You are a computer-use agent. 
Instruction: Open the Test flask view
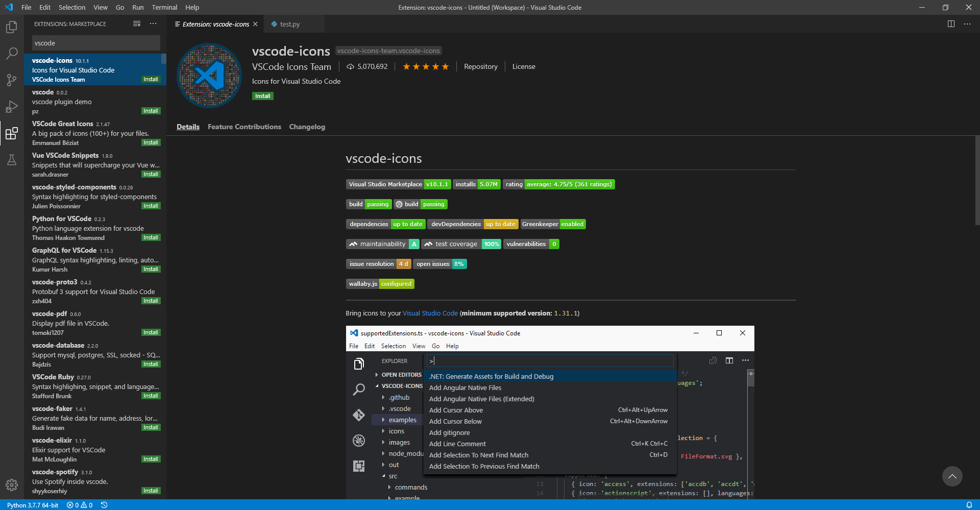12,160
